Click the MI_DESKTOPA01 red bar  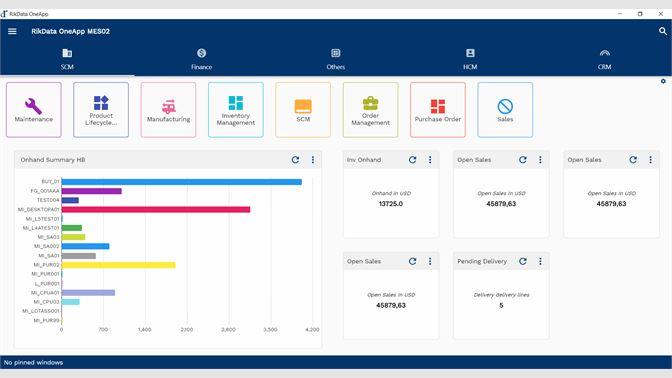156,210
